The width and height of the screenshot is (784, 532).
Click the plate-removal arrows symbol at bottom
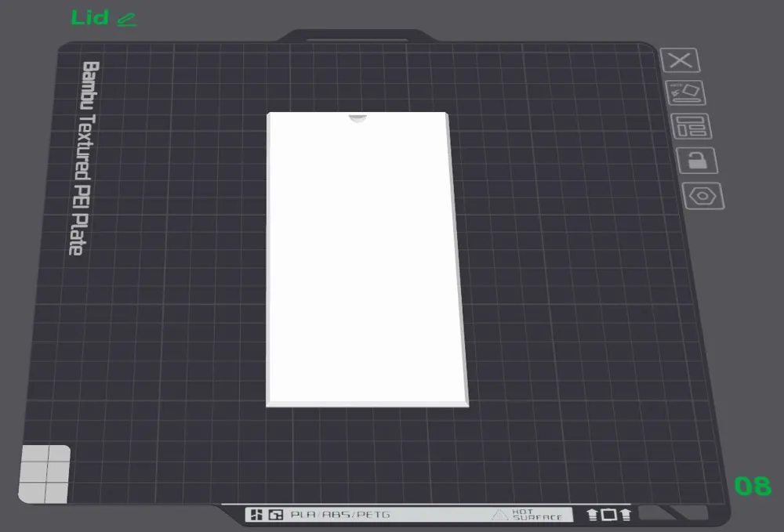pyautogui.click(x=608, y=515)
